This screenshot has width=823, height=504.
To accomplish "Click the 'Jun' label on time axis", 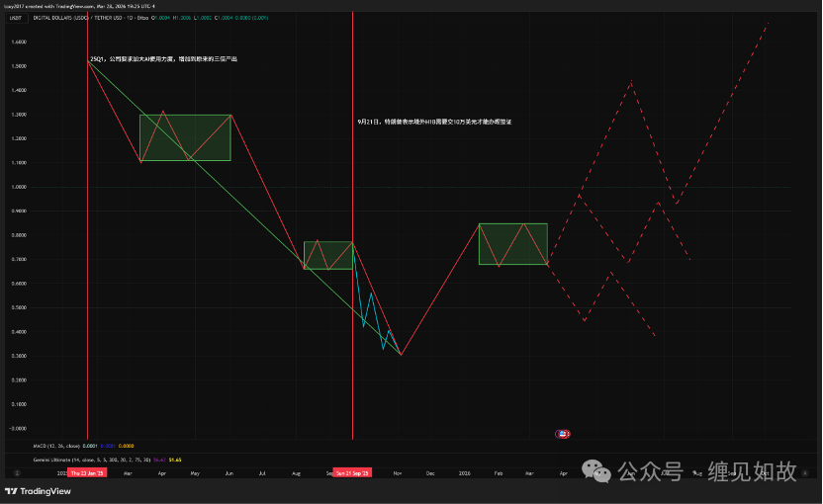I will [x=229, y=473].
